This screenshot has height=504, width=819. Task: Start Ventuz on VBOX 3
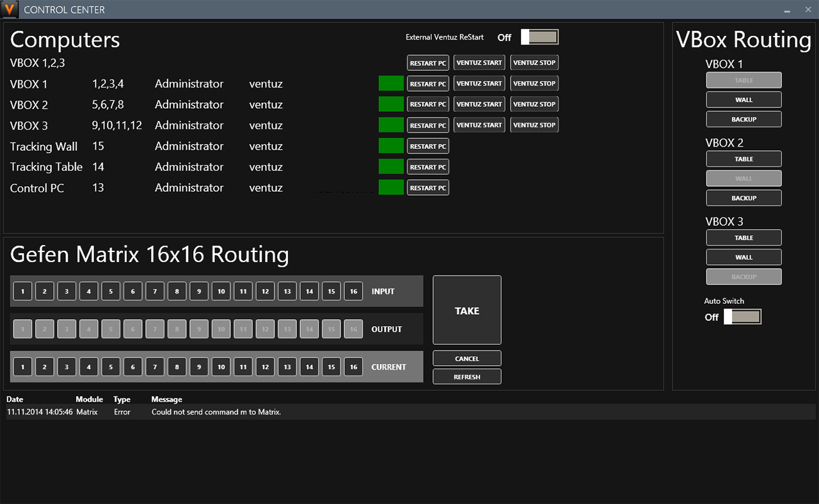tap(479, 125)
